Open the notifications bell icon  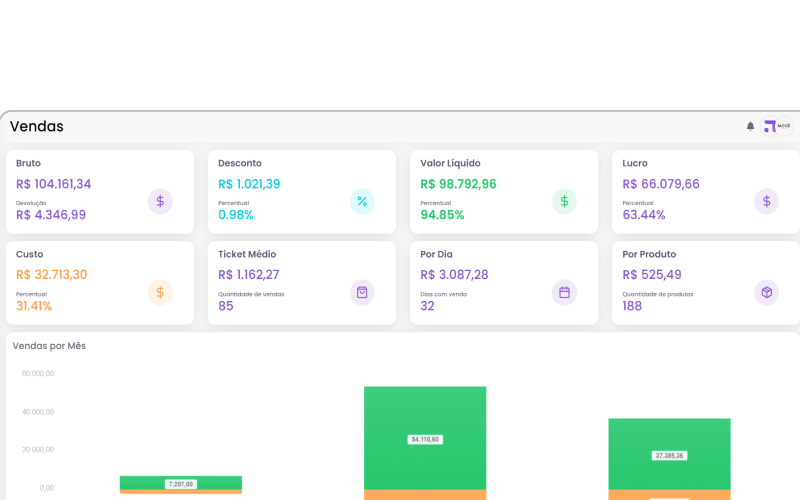click(x=750, y=126)
